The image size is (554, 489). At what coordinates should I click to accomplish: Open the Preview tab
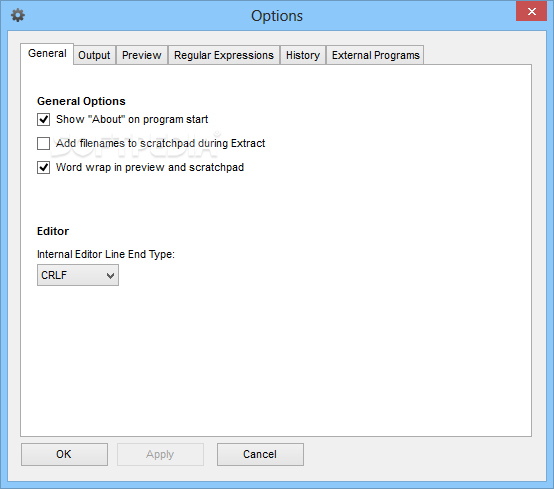click(142, 55)
